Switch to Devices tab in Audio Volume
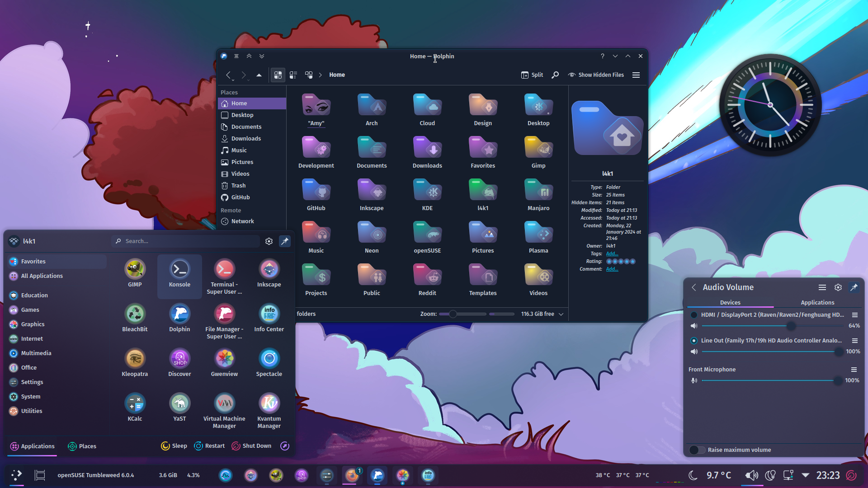This screenshot has height=488, width=868. coord(730,303)
